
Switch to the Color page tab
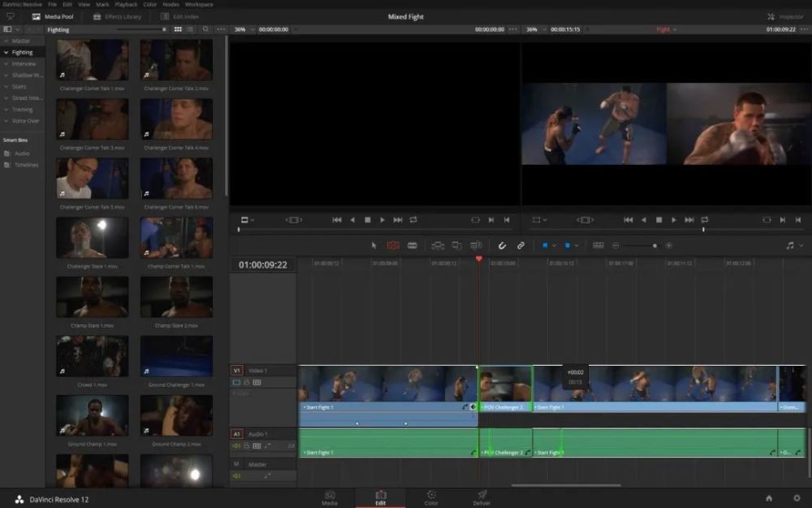pyautogui.click(x=431, y=498)
